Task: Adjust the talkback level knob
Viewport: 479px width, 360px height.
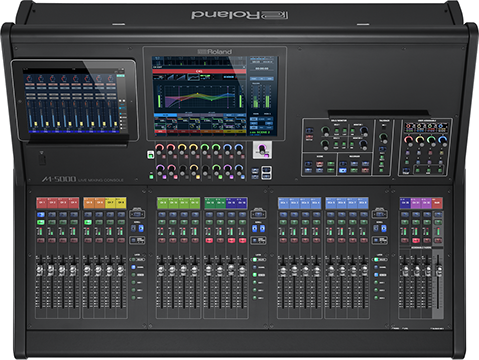Action: point(384,137)
